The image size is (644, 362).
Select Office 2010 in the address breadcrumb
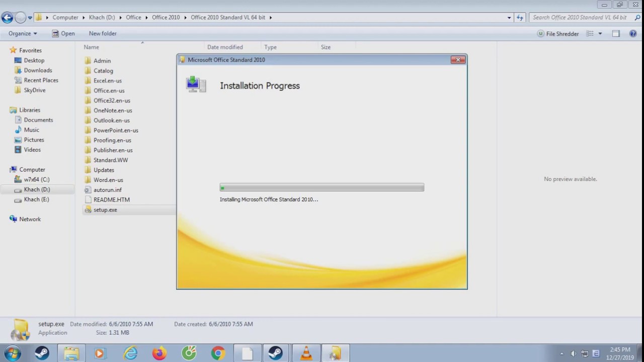tap(166, 18)
